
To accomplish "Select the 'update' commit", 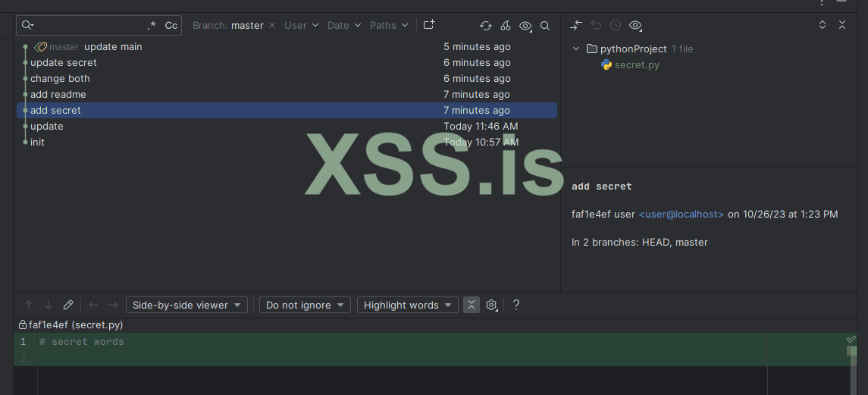I will 46,127.
